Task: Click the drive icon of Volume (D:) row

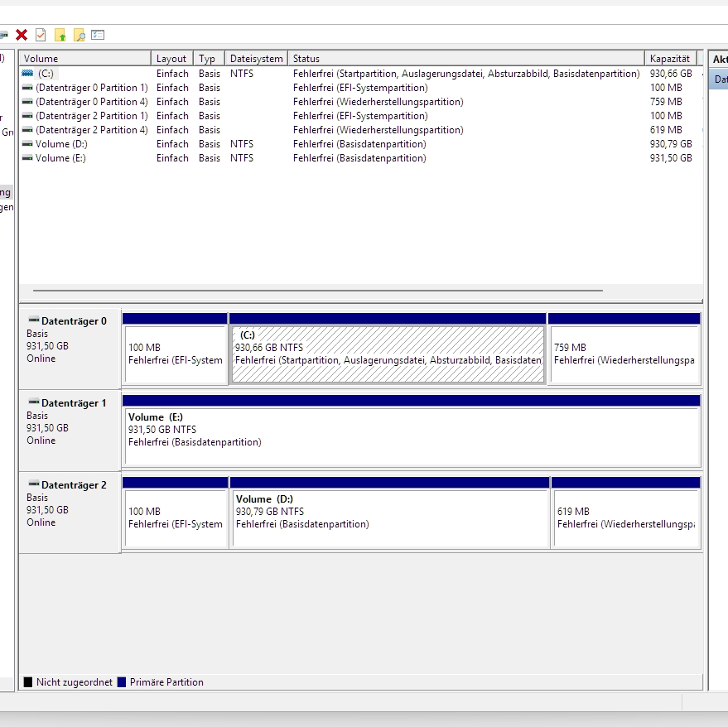Action: [x=27, y=144]
